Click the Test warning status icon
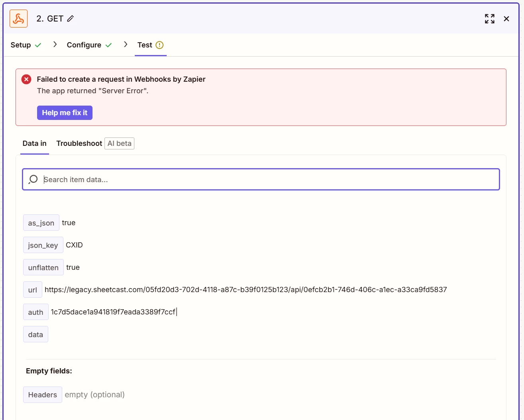Image resolution: width=524 pixels, height=420 pixels. click(160, 45)
